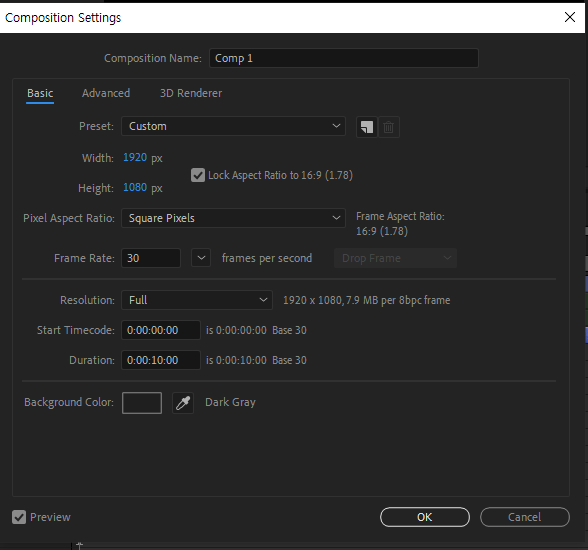Confirm settings with the OK button
Image resolution: width=588 pixels, height=550 pixels.
click(x=424, y=517)
